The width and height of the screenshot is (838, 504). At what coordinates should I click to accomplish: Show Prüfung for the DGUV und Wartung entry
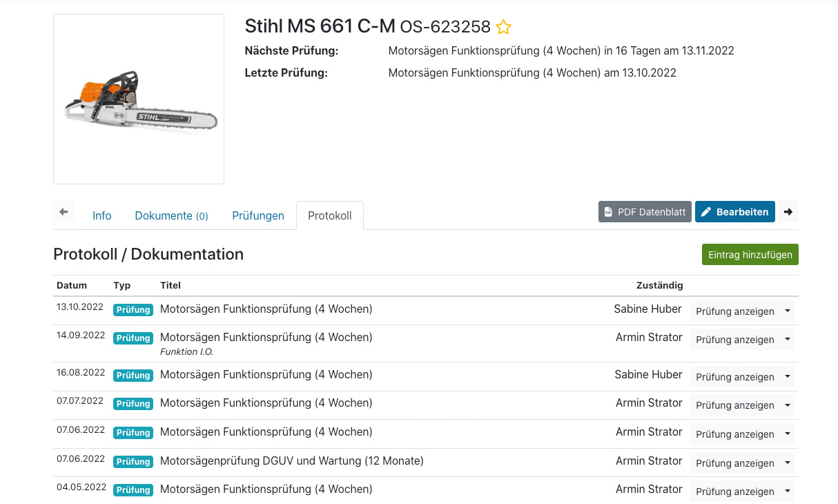735,463
